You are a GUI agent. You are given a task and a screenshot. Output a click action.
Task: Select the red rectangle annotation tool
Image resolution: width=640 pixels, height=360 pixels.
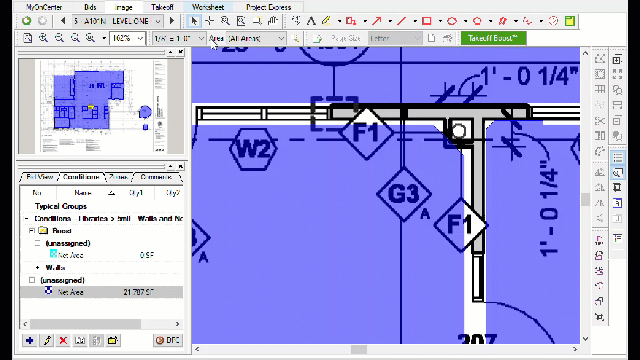pos(427,21)
